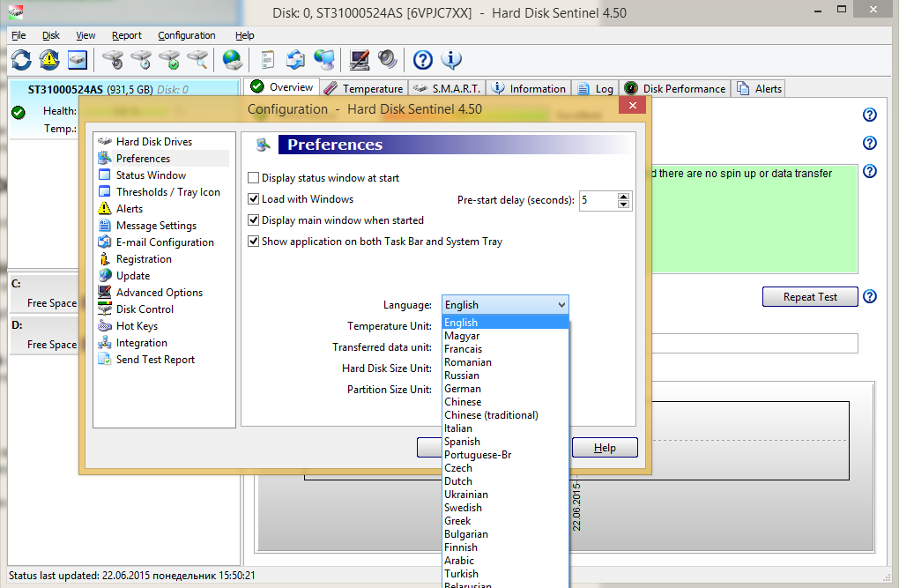Click the blue question mark toolbar icon
Screen dimensions: 899x588
click(x=423, y=60)
